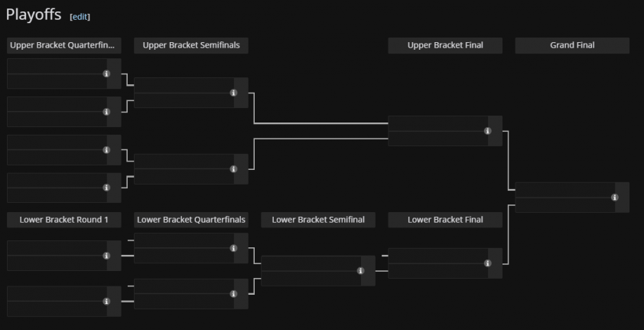Click top team slot in Grand Final match

[x=565, y=191]
